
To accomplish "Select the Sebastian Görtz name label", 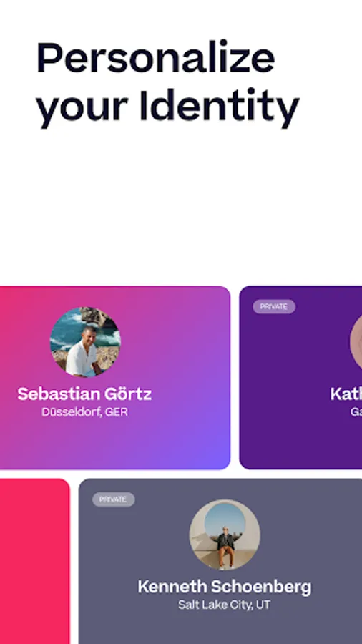I will [x=84, y=394].
